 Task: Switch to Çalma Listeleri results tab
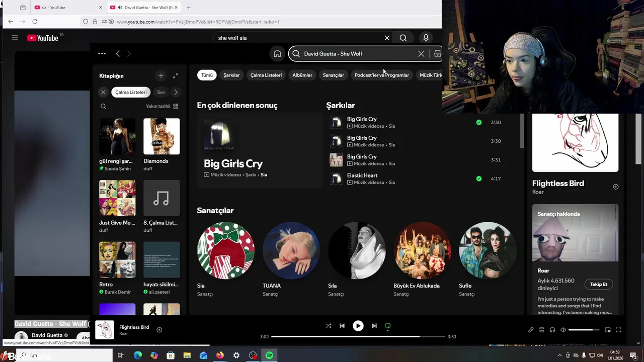[266, 75]
